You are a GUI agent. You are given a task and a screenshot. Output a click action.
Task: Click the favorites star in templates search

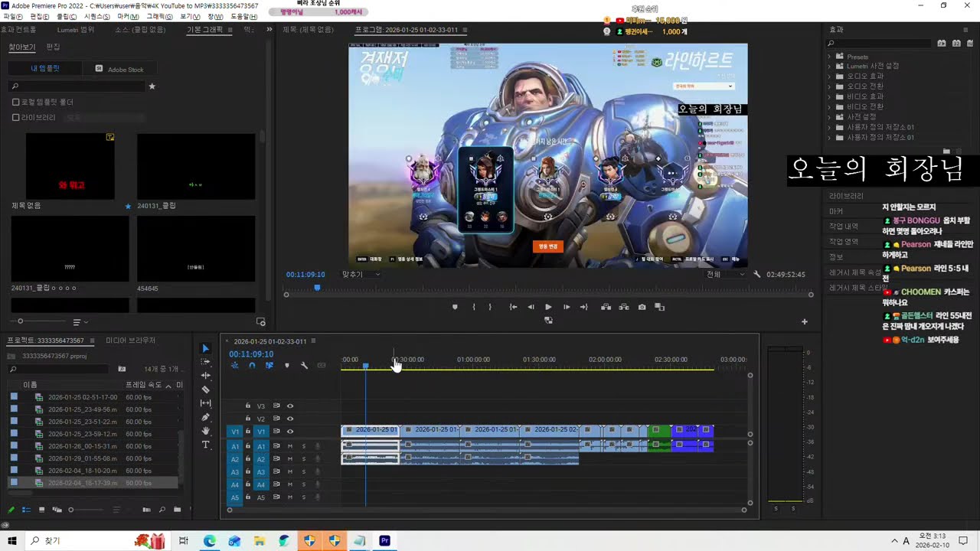152,86
